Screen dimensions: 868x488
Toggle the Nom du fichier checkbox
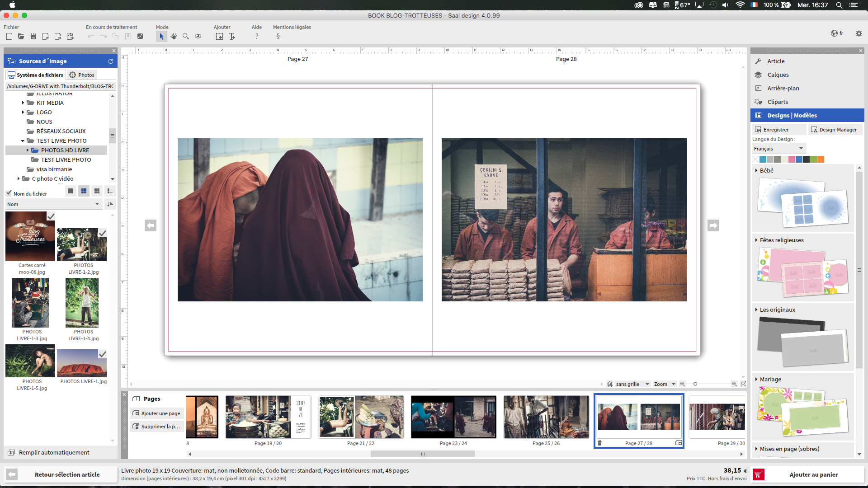click(x=9, y=193)
